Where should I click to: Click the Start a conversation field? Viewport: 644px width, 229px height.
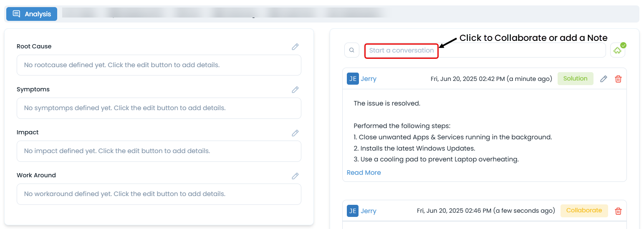tap(484, 50)
